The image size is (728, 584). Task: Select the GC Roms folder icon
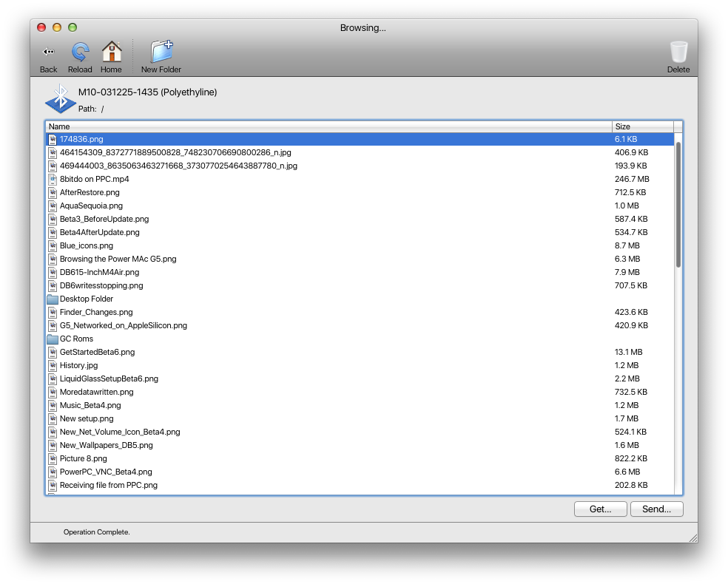[53, 339]
